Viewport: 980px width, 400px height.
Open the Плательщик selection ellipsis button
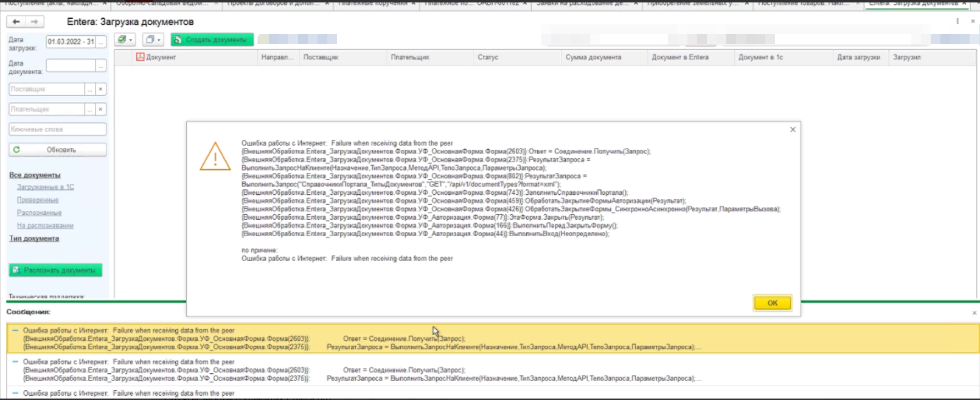tap(90, 109)
